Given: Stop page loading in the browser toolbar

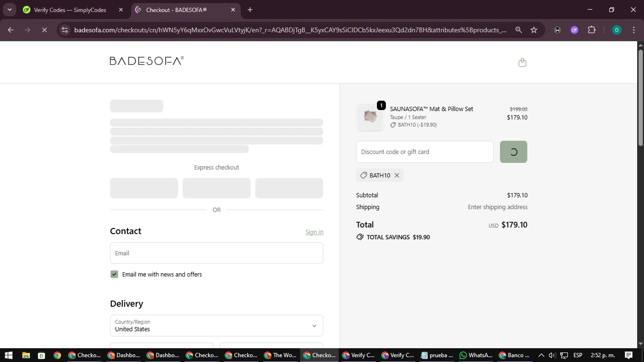Looking at the screenshot, I should click(x=44, y=30).
